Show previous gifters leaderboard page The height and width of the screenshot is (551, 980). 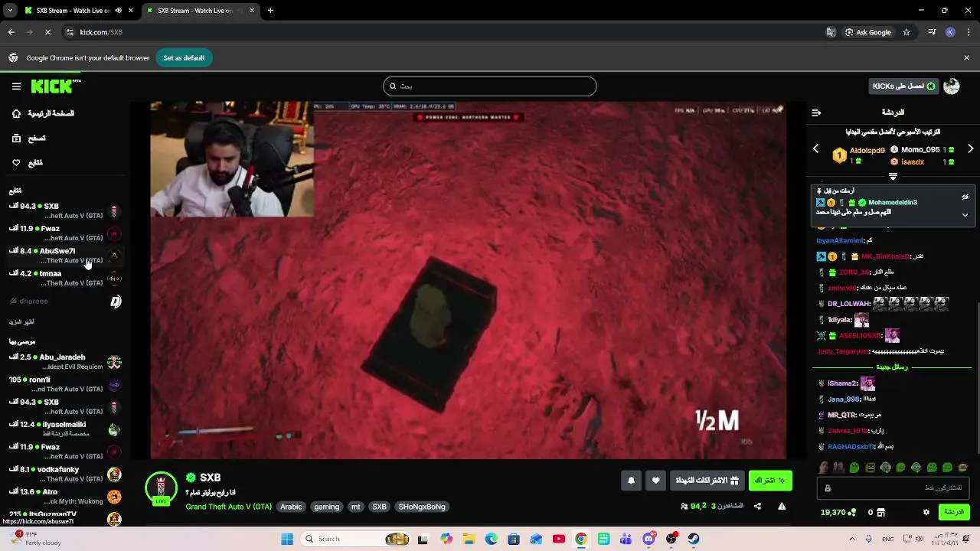[x=815, y=149]
